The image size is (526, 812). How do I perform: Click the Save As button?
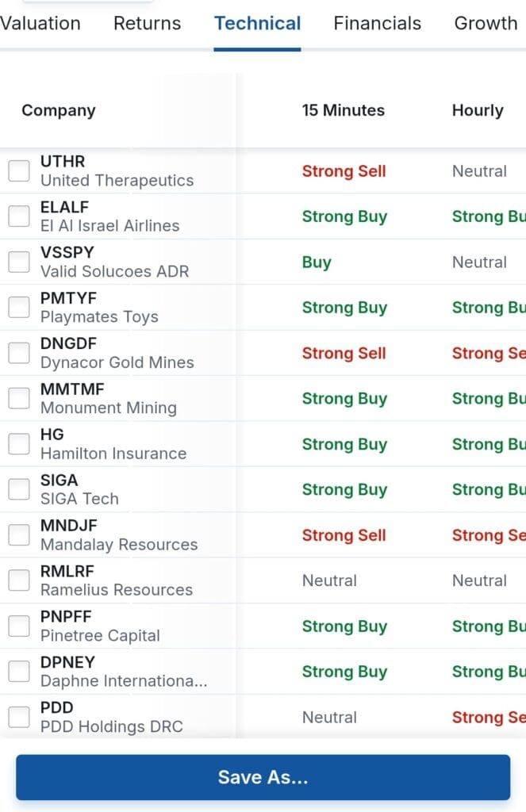tap(263, 778)
